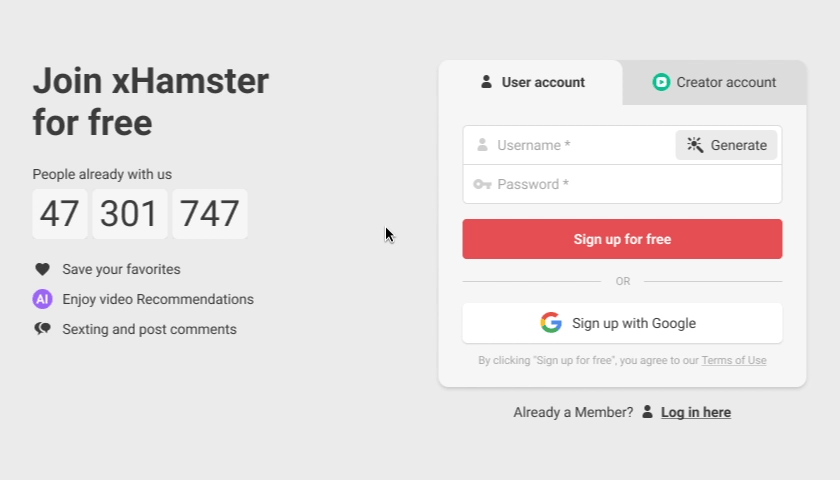Focus the Username input field
The image size is (840, 480).
(x=569, y=145)
